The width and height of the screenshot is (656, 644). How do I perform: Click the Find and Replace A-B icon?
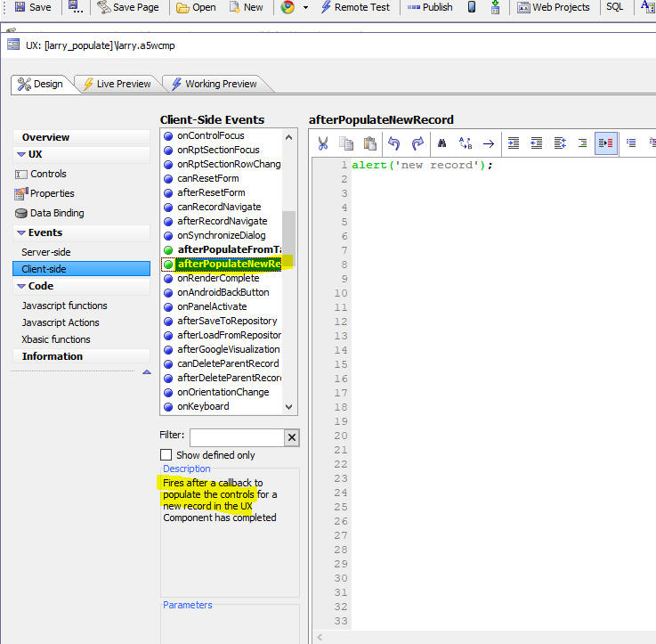(x=465, y=143)
